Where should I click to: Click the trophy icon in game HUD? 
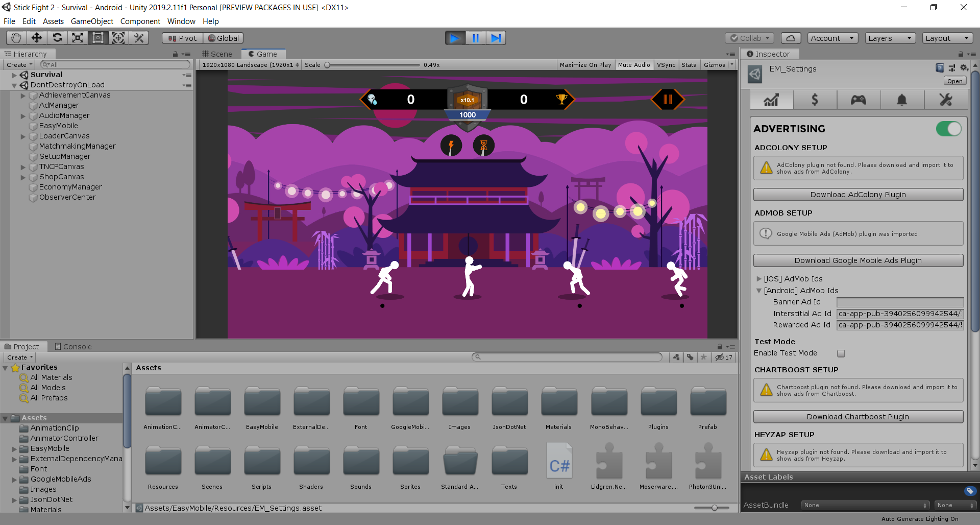tap(561, 99)
